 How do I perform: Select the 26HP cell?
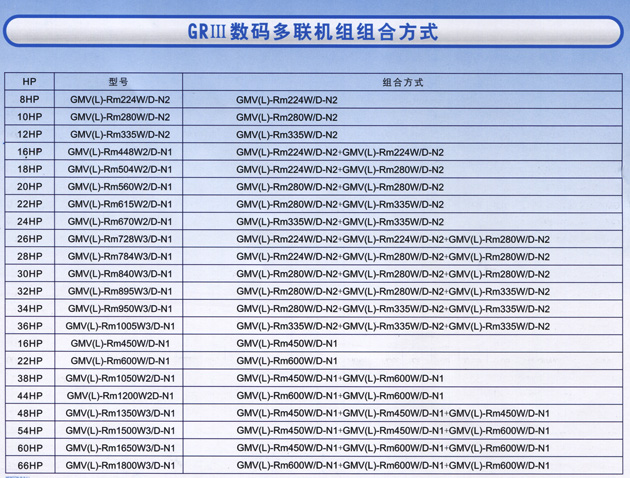coord(29,239)
